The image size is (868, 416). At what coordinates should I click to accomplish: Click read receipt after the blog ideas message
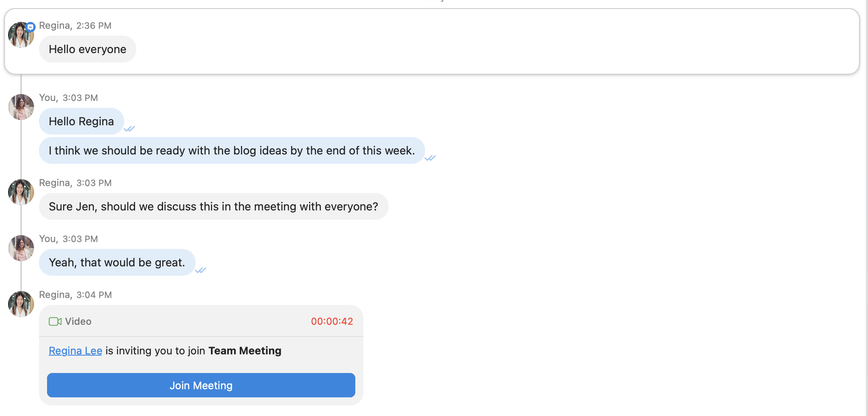click(x=430, y=158)
